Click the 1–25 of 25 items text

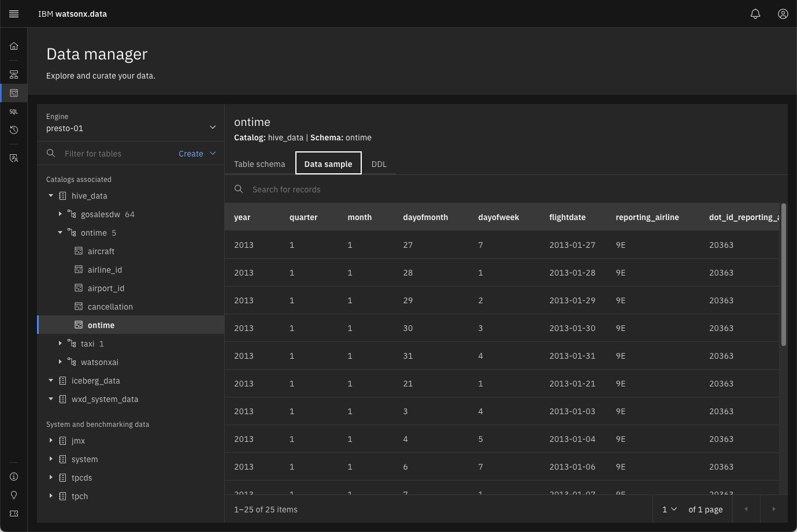(266, 509)
